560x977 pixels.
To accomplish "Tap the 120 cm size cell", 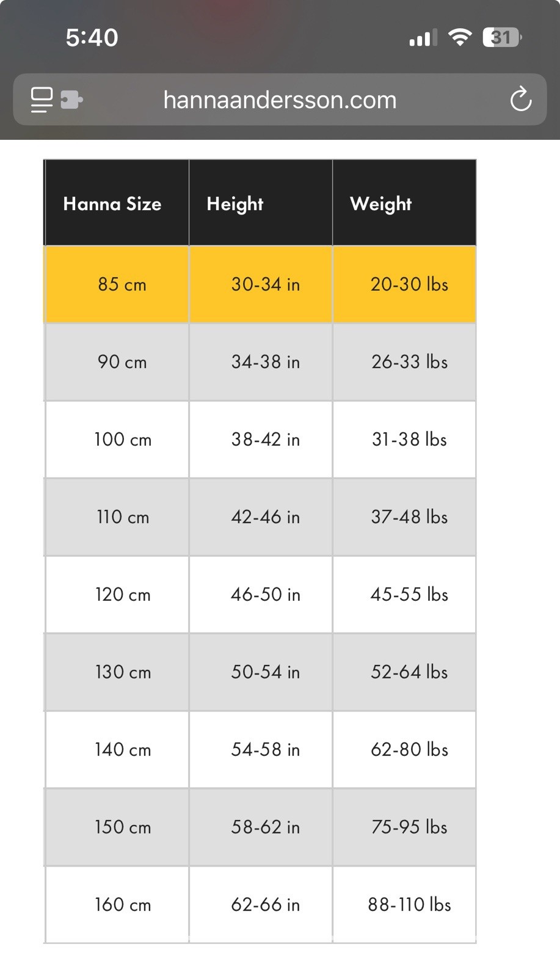I will pyautogui.click(x=117, y=595).
